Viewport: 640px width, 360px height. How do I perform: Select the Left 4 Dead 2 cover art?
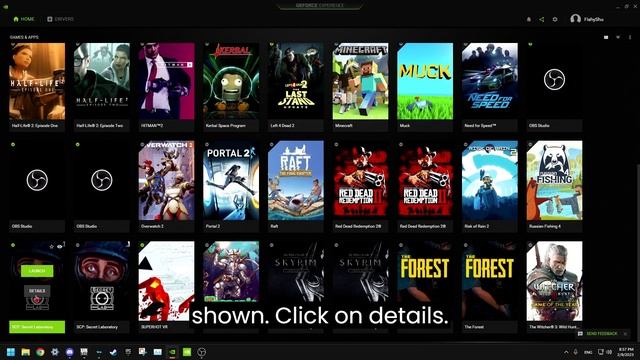tap(296, 81)
